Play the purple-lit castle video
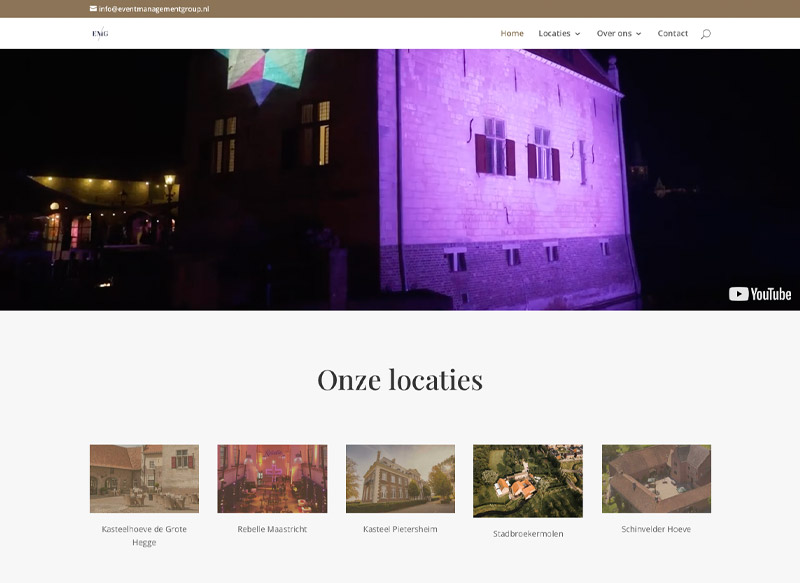This screenshot has width=800, height=583. click(400, 180)
